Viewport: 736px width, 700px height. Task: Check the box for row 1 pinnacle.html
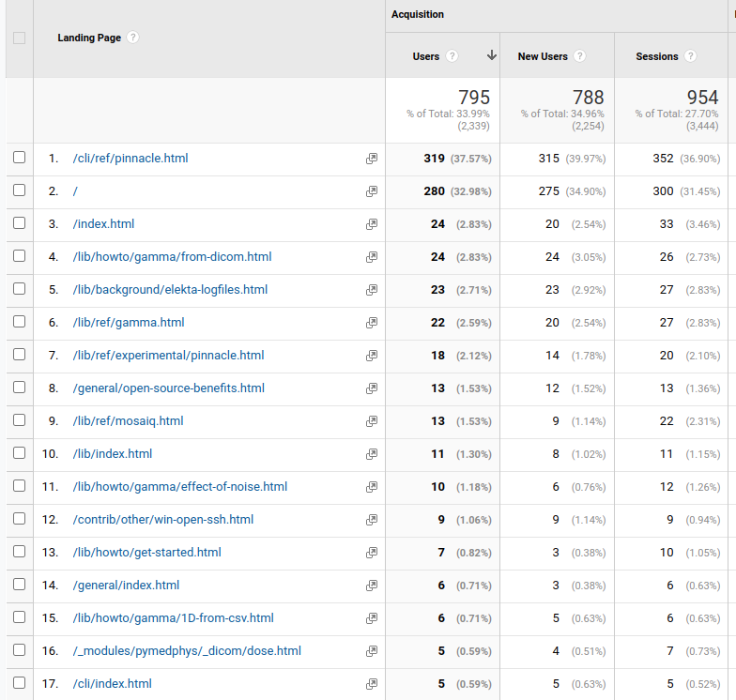(x=19, y=158)
